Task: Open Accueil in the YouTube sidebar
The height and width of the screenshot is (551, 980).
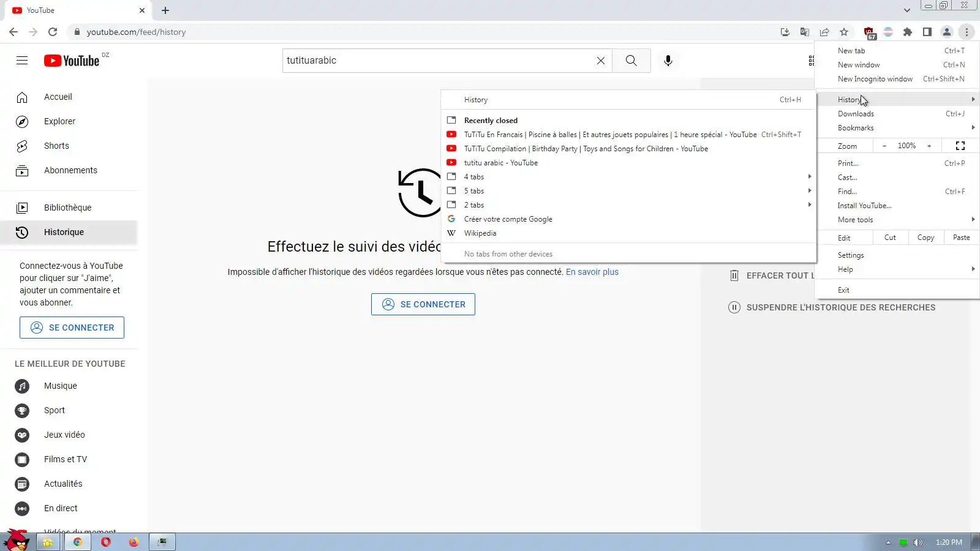Action: (x=69, y=97)
